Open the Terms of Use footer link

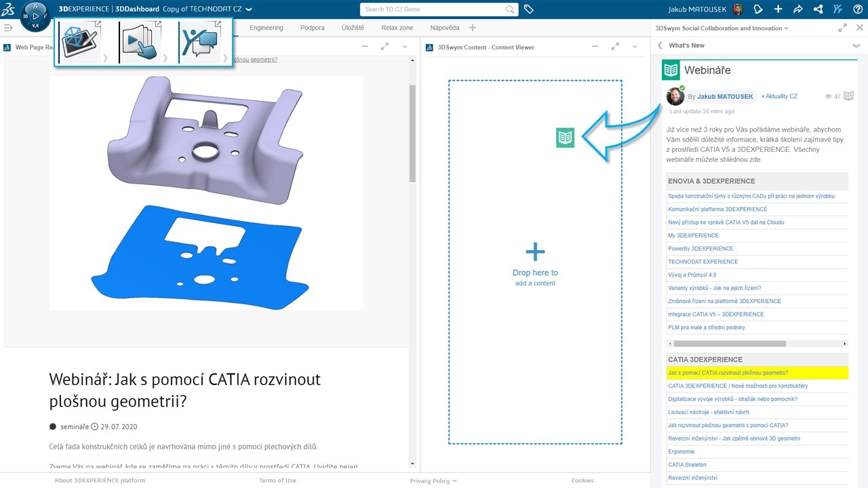coord(277,481)
